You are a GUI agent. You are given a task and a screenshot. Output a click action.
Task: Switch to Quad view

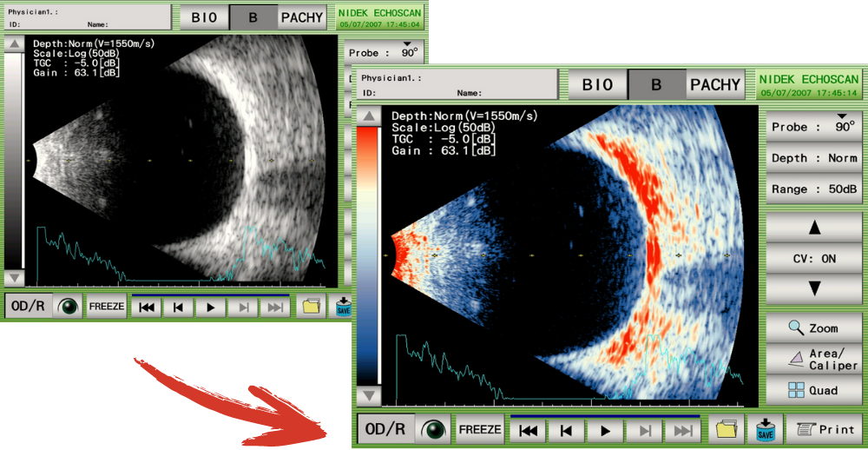(x=815, y=390)
